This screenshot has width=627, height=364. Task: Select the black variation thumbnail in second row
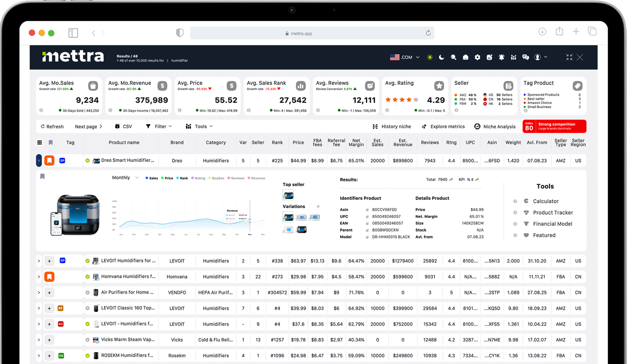click(301, 230)
